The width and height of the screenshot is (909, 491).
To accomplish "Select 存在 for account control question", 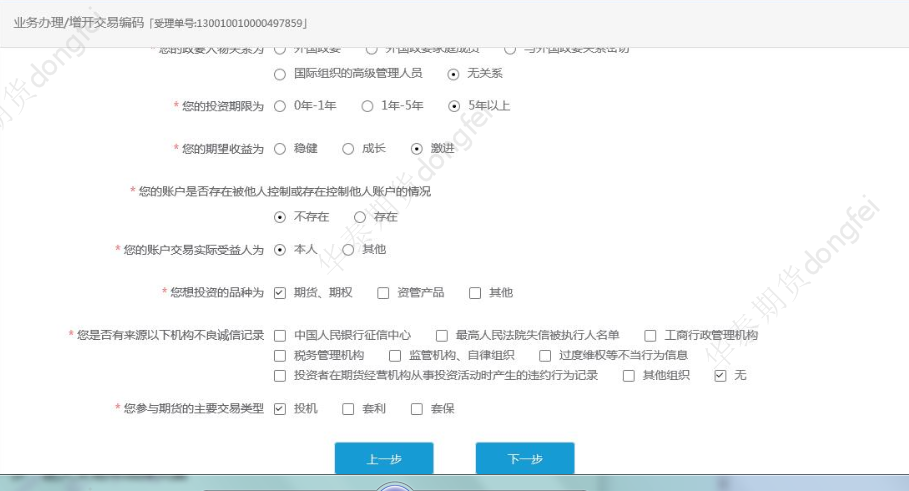I will tap(360, 216).
